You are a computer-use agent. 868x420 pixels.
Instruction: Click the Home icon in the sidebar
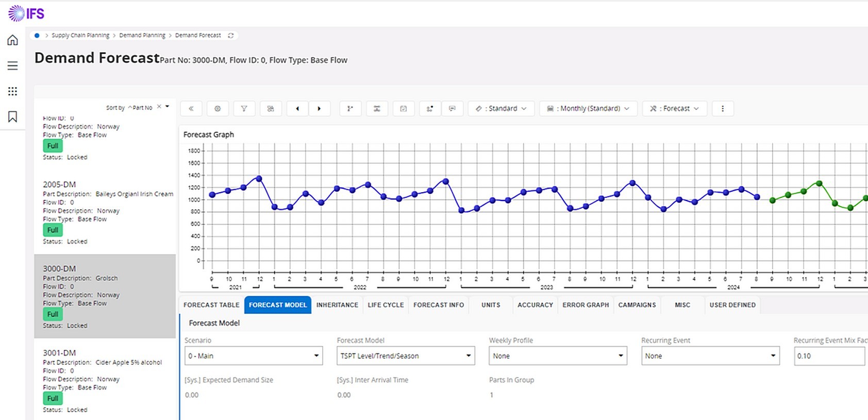pos(12,40)
